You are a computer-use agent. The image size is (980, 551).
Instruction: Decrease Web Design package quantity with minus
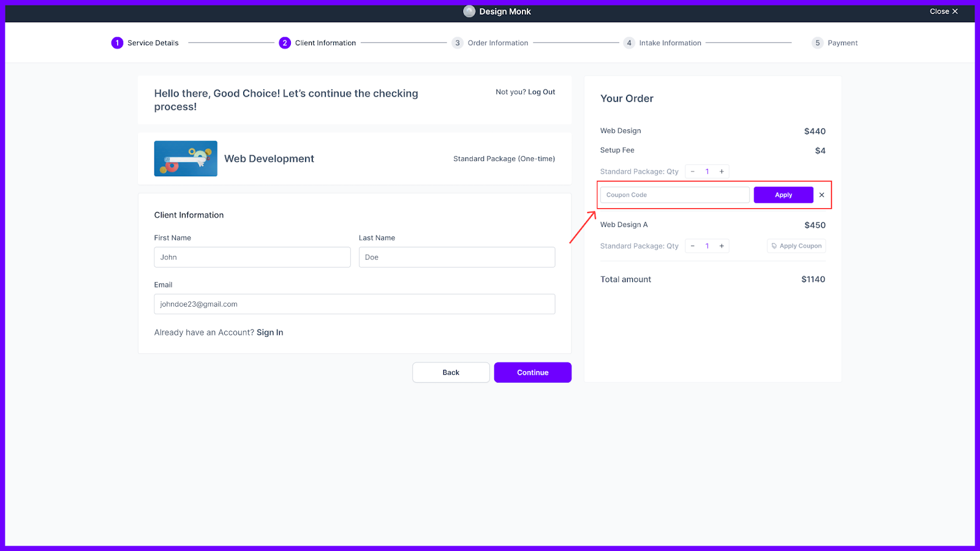point(693,171)
